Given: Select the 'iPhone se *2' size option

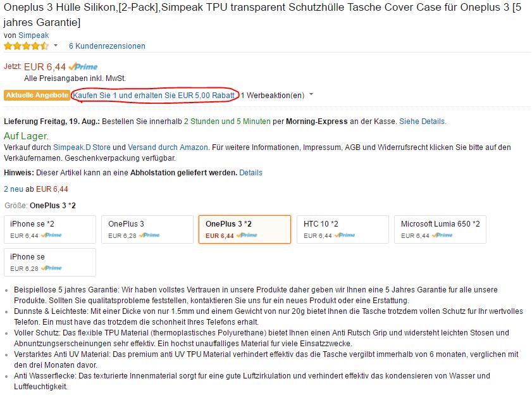Looking at the screenshot, I should point(50,229).
